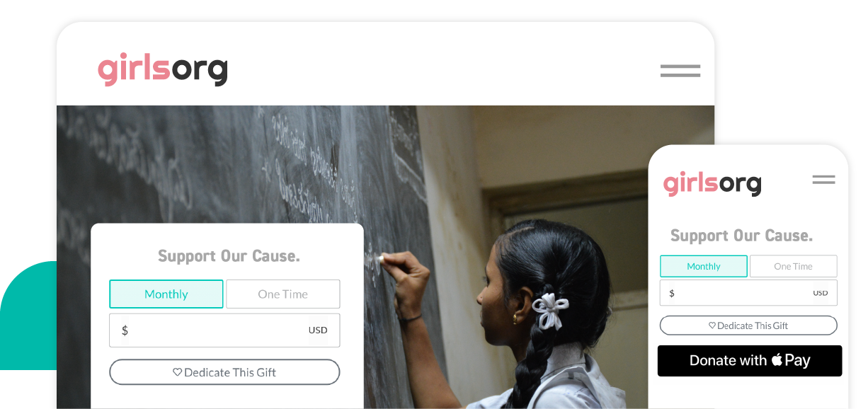
Task: Open the mobile hamburger menu icon
Action: (823, 180)
